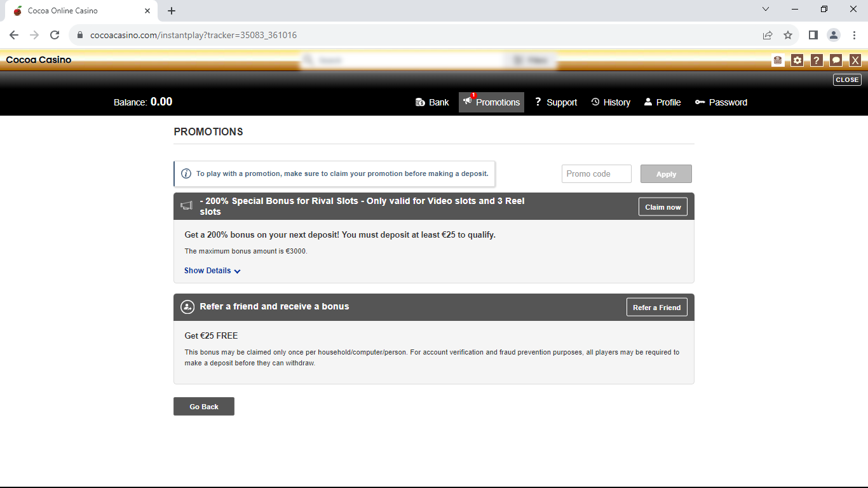Go to the Password section
The image size is (868, 488).
pyautogui.click(x=721, y=102)
